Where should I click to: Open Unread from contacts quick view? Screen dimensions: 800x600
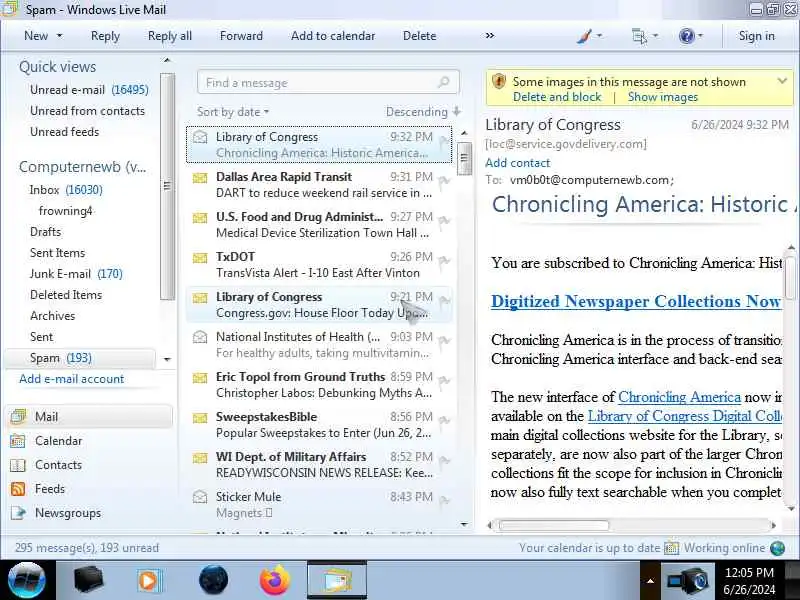87,111
